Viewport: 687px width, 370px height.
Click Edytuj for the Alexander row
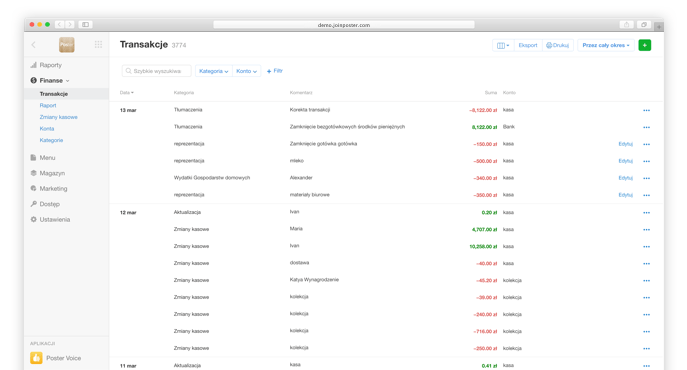pos(625,178)
